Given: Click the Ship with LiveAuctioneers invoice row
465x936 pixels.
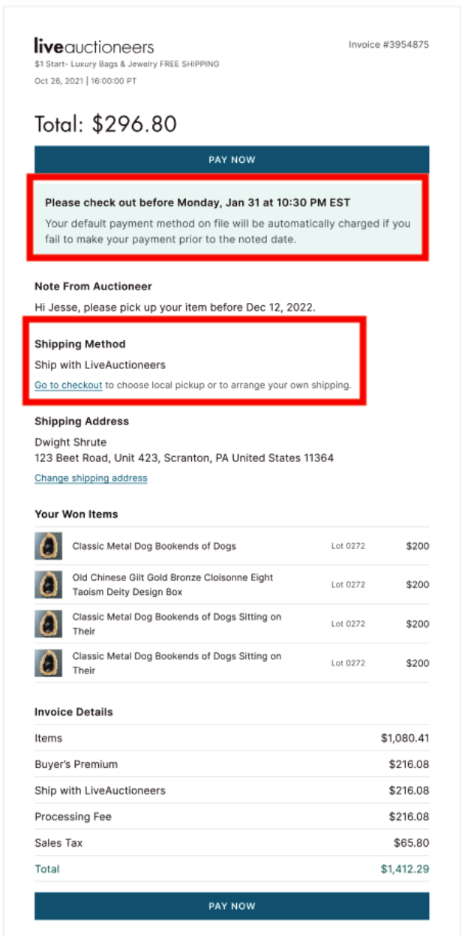Looking at the screenshot, I should tap(232, 790).
